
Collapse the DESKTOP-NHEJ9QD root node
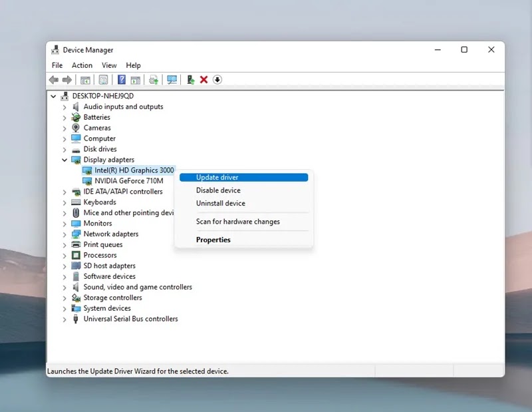coord(53,96)
